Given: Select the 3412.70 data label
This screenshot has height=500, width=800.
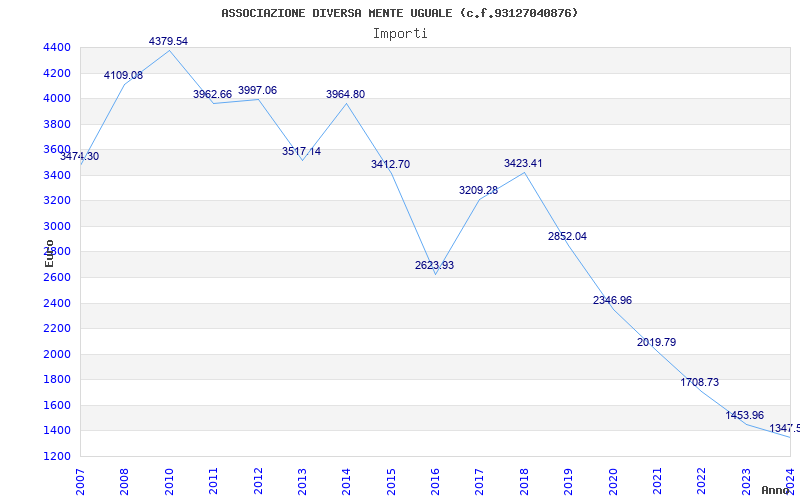Looking at the screenshot, I should click(x=390, y=164).
